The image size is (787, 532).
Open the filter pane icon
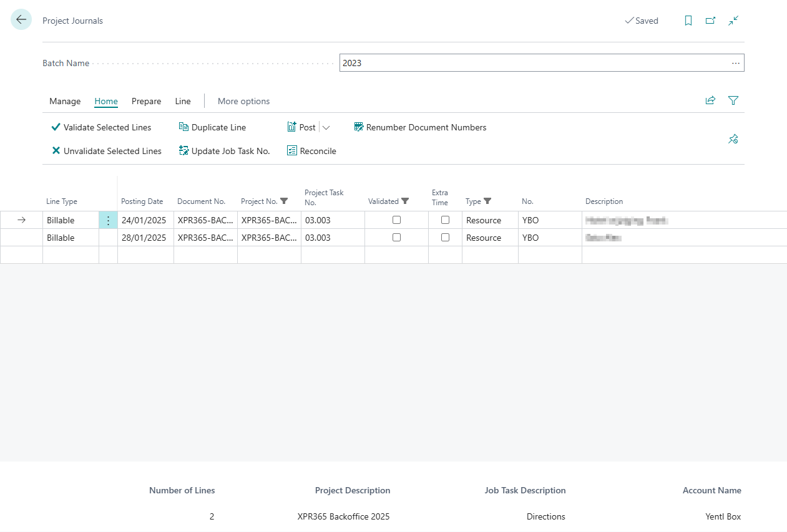pyautogui.click(x=733, y=100)
